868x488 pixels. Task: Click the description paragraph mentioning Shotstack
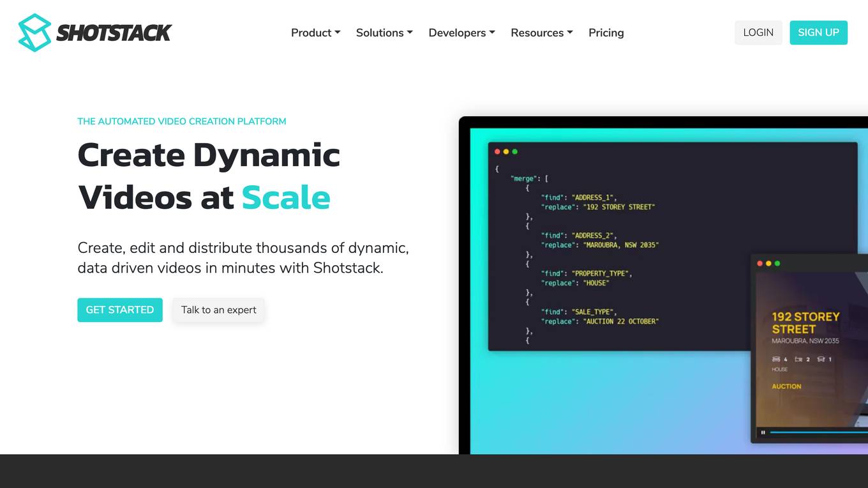tap(243, 257)
